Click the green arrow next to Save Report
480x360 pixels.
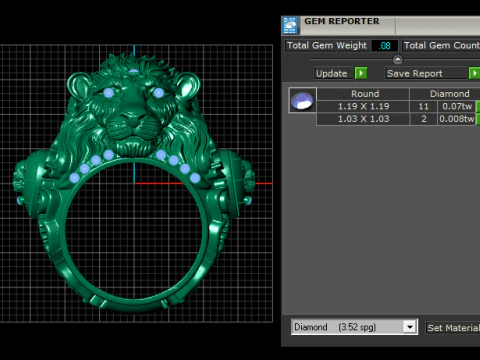[474, 73]
